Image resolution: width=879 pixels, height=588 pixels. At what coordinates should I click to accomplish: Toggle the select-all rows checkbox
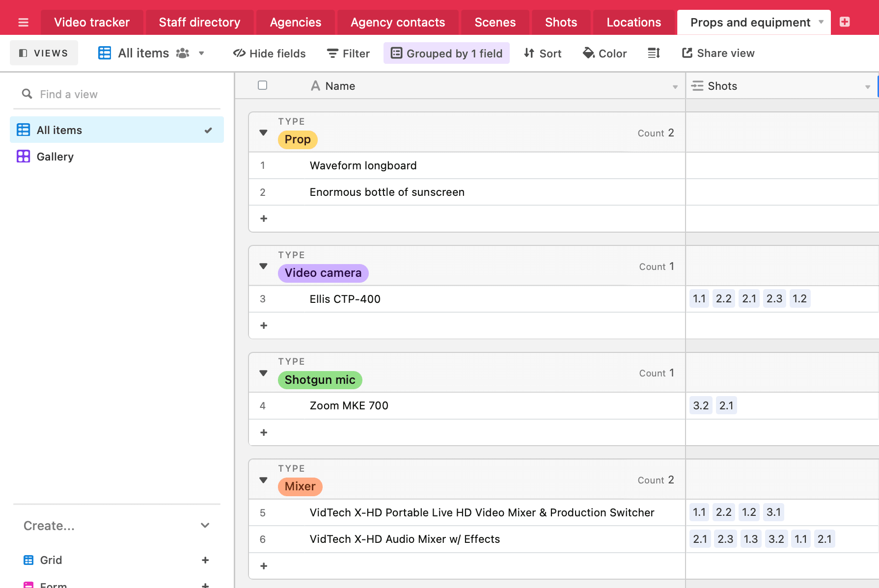click(263, 85)
